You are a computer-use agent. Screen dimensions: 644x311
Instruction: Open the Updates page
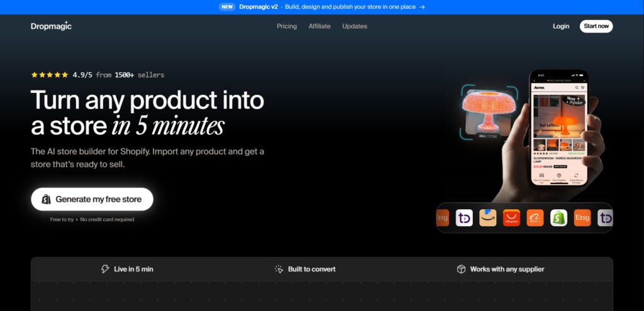click(x=355, y=26)
